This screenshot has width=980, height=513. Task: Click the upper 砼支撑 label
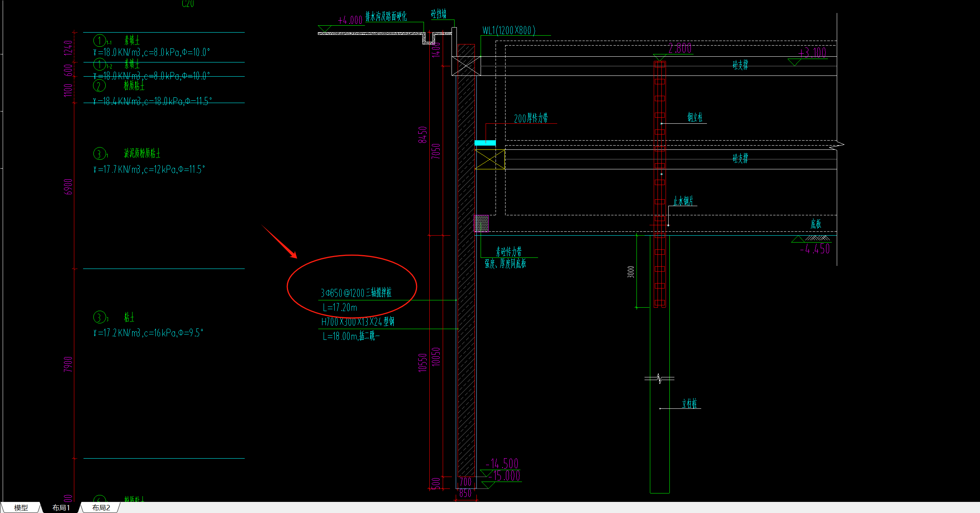tap(740, 65)
